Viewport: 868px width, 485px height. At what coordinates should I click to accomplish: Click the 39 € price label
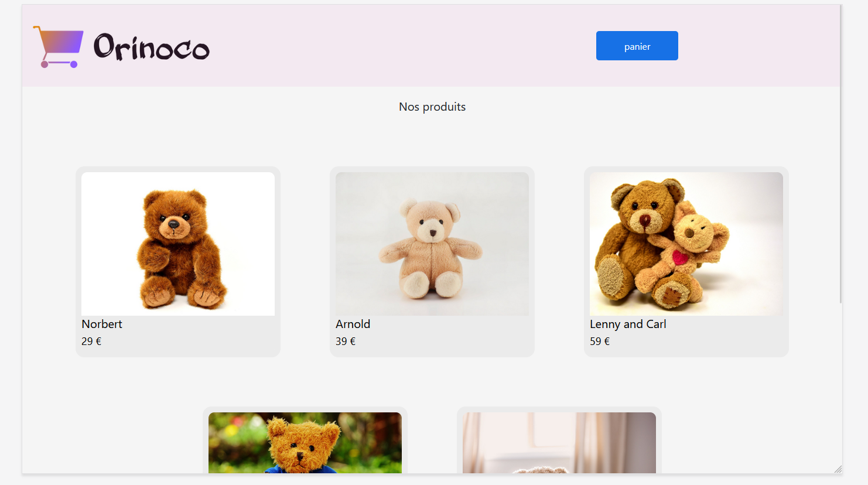(x=346, y=341)
